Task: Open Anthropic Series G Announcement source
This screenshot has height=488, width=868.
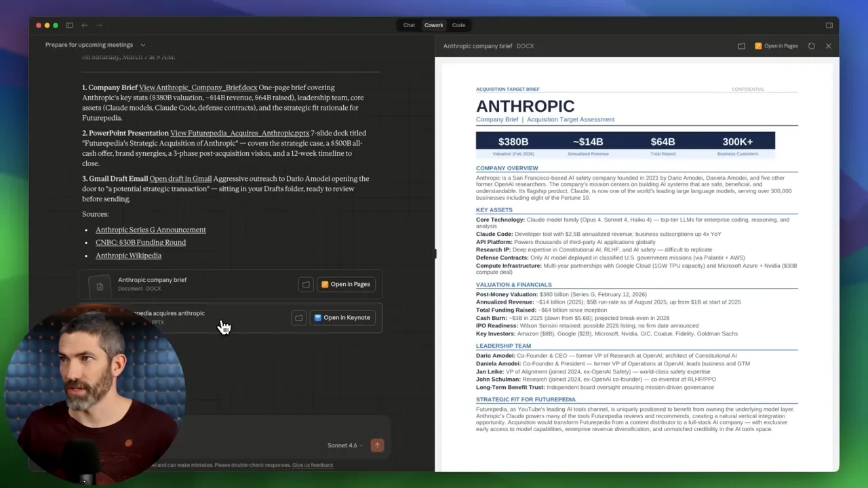Action: [x=151, y=230]
